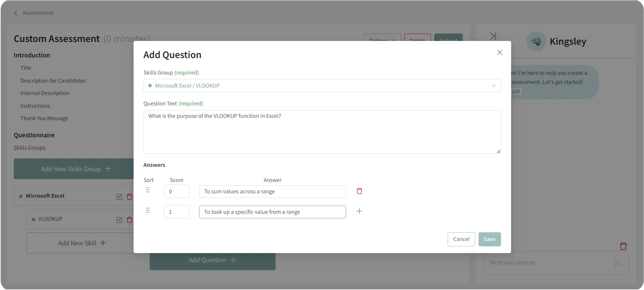Delete the Microsoft Excel skills group

click(x=130, y=197)
